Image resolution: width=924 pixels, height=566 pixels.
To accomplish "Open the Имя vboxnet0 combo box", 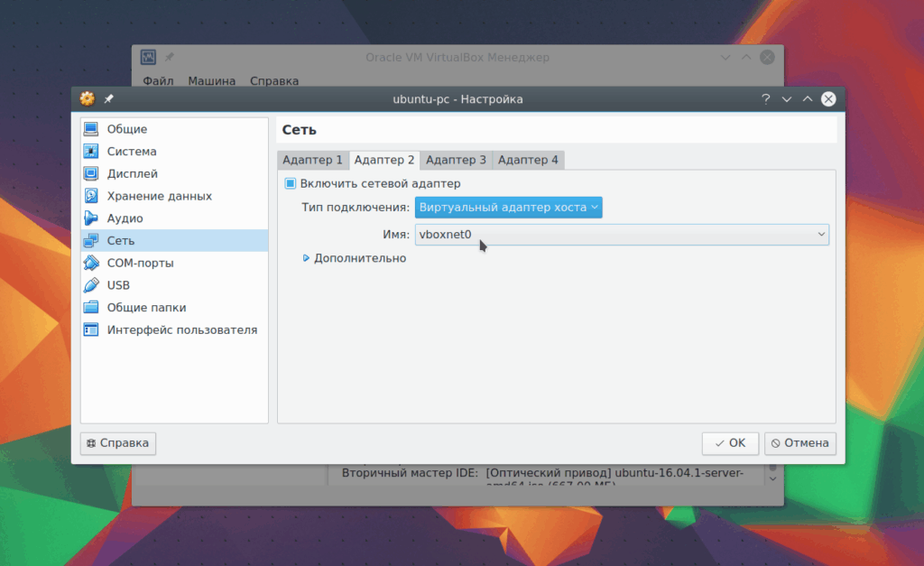I will coord(622,234).
